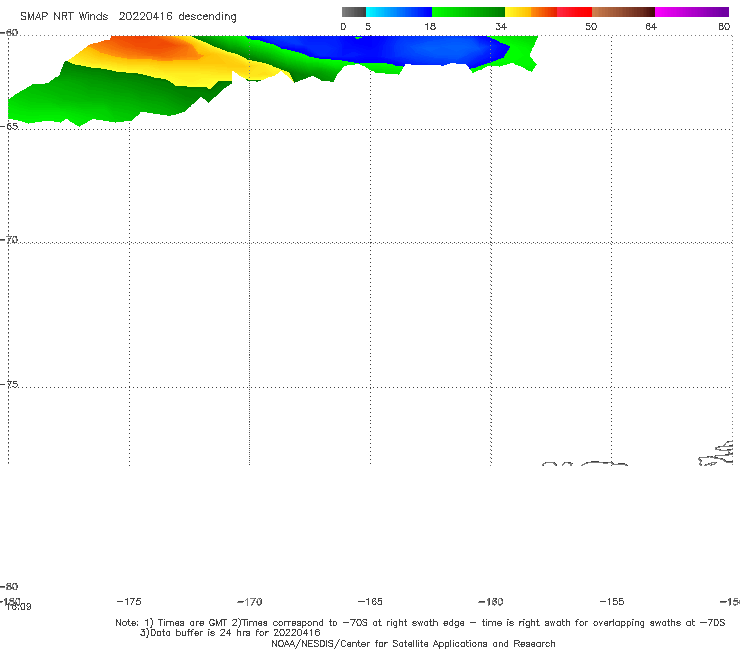Click the longitude label -155
740x650 pixels.
coord(612,601)
